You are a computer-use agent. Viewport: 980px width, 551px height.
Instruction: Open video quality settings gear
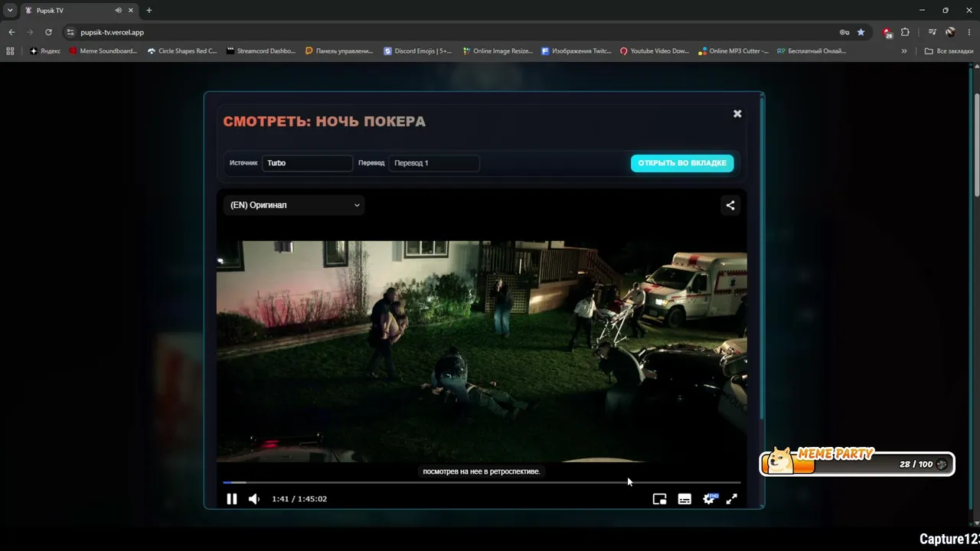(x=710, y=499)
